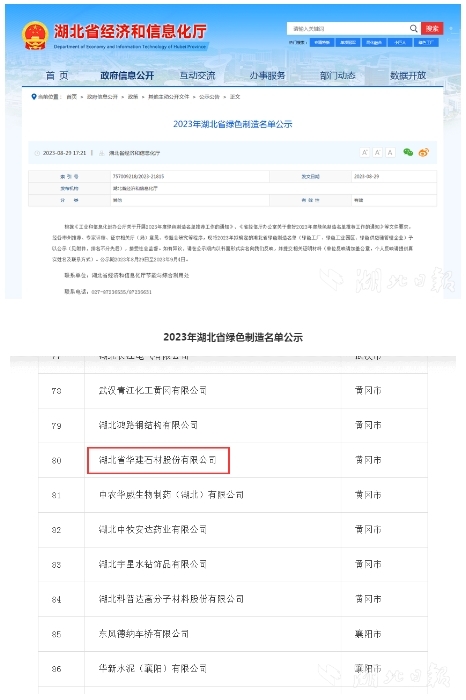This screenshot has height=700, width=466.
Task: Open the 办事服务 menu item
Action: tap(267, 75)
